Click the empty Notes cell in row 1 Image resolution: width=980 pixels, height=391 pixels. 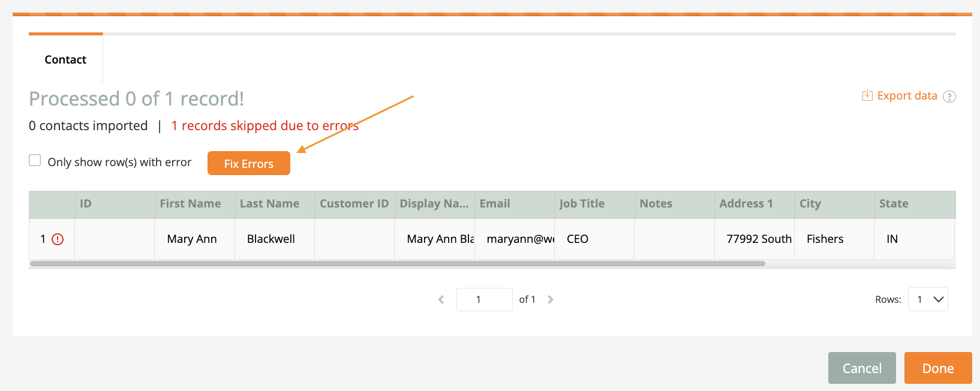point(675,239)
